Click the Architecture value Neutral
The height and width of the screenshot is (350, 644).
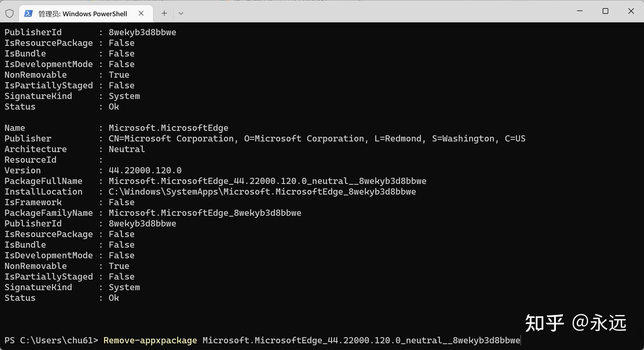[x=127, y=149]
